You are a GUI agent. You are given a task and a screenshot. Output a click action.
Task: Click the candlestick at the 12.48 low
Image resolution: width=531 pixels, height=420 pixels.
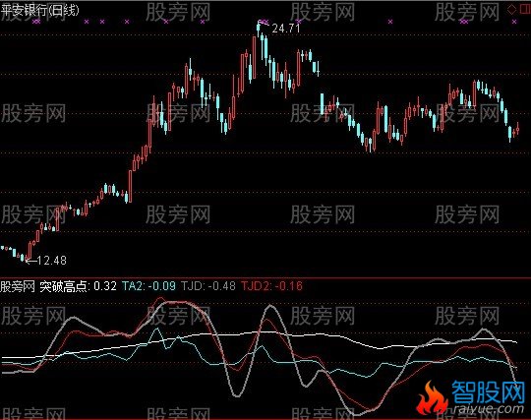[27, 258]
